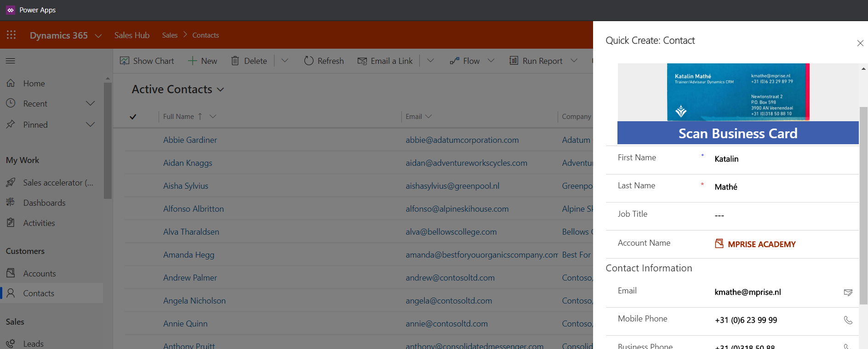Click the left navigation scrollbar

tap(108, 141)
